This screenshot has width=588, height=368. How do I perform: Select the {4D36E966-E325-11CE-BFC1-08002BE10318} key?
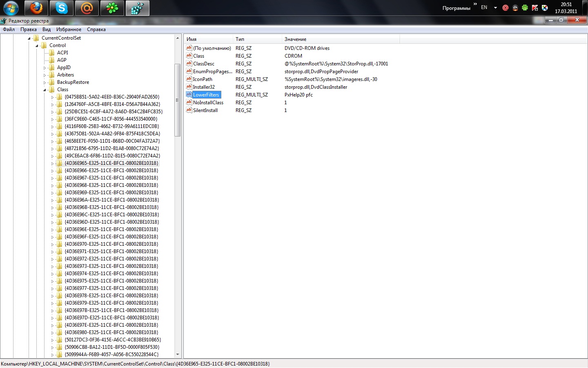111,171
